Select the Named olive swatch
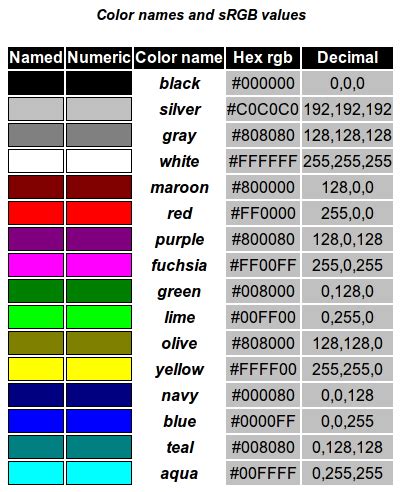The width and height of the screenshot is (400, 492). tap(36, 343)
